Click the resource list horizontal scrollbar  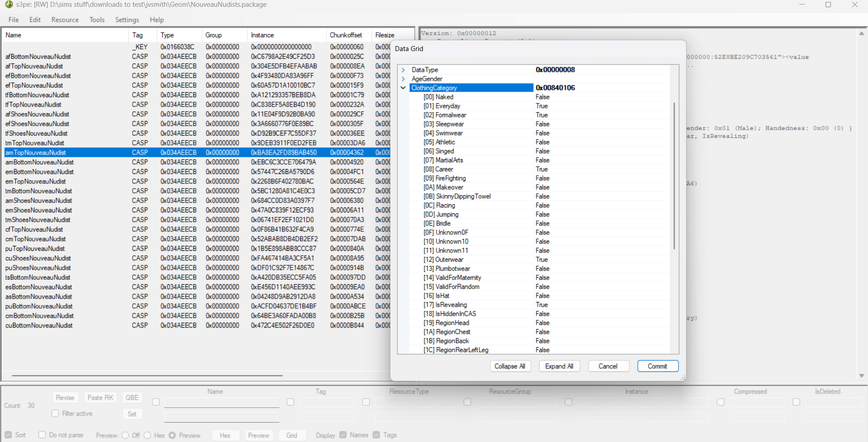[147, 376]
